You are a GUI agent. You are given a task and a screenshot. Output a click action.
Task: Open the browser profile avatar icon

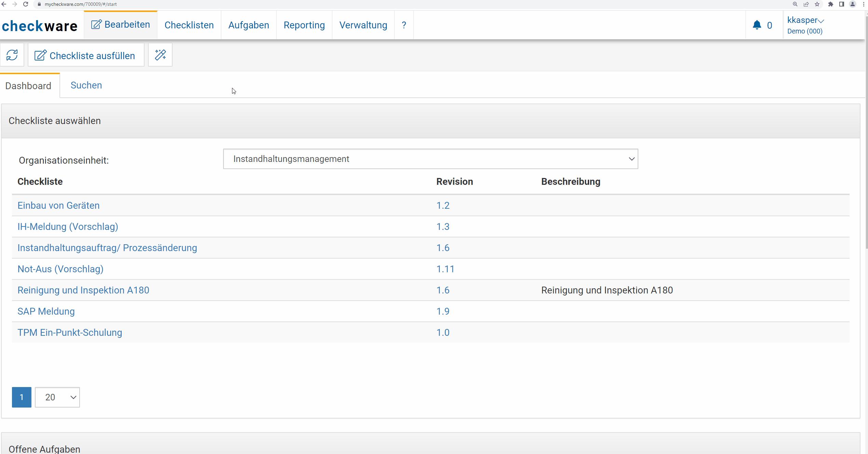(x=853, y=4)
